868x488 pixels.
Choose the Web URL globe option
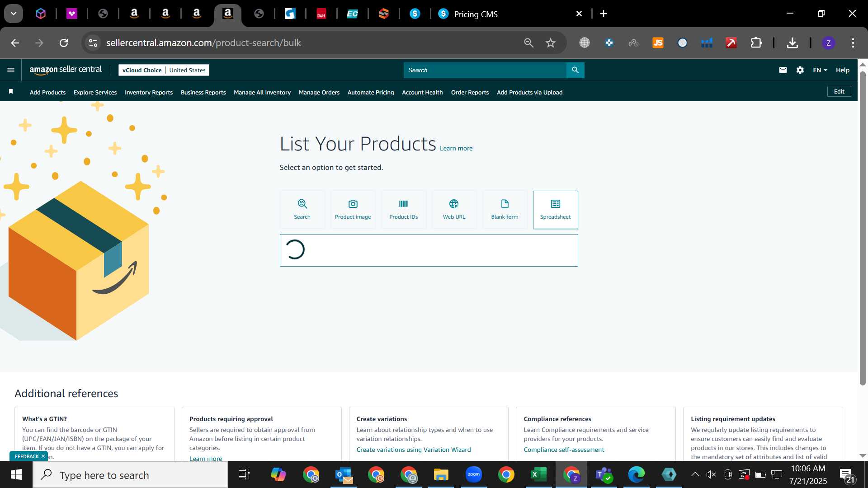click(454, 210)
